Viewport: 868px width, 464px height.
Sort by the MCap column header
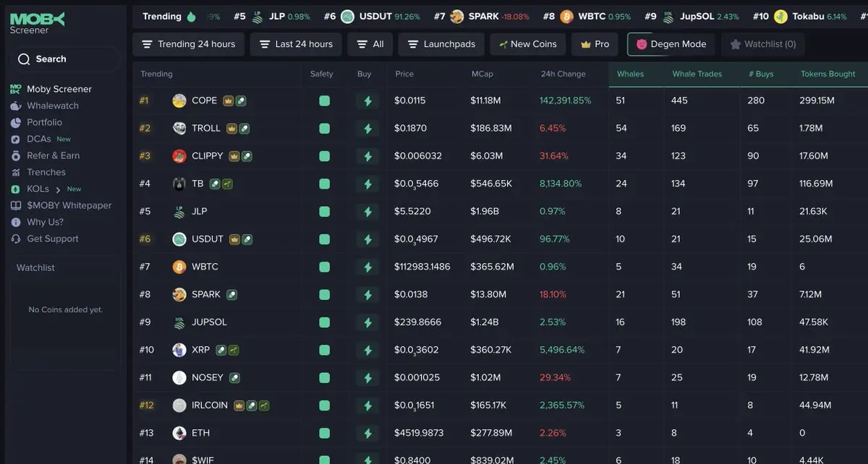click(x=482, y=74)
